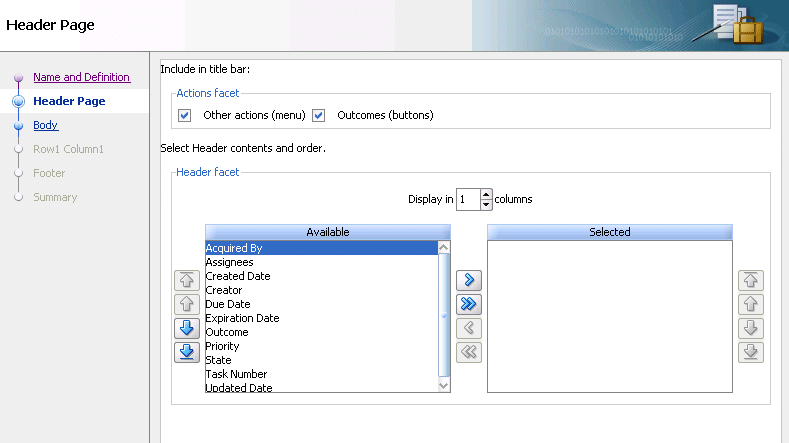Select Outcome in Available list
789x443 pixels.
(322, 332)
